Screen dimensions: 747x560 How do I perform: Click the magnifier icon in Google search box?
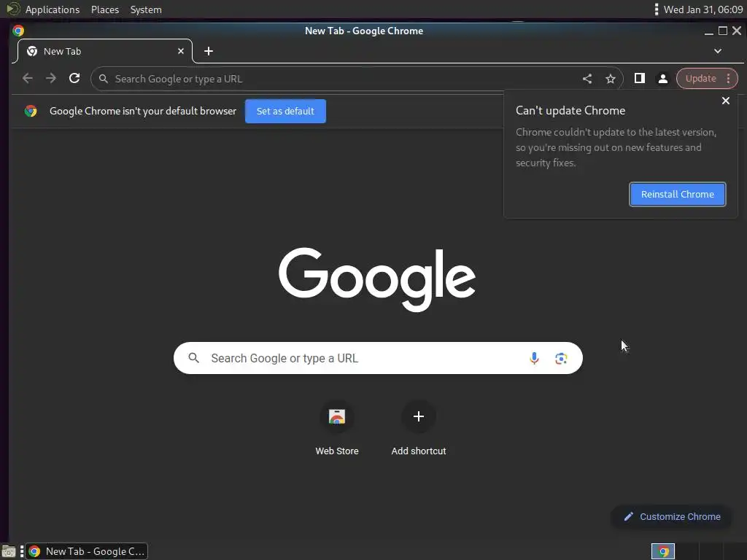click(x=193, y=357)
